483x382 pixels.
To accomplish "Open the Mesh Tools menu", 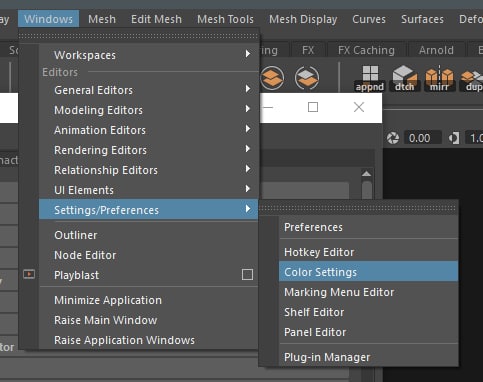I will [x=225, y=19].
